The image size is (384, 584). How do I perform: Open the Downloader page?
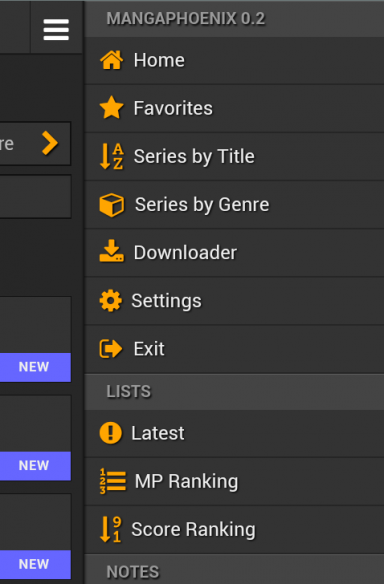tap(234, 253)
